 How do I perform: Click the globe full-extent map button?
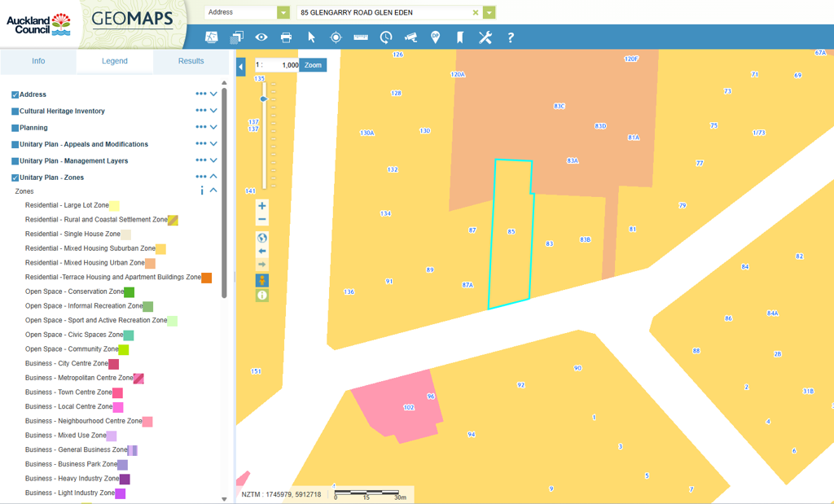click(x=262, y=238)
